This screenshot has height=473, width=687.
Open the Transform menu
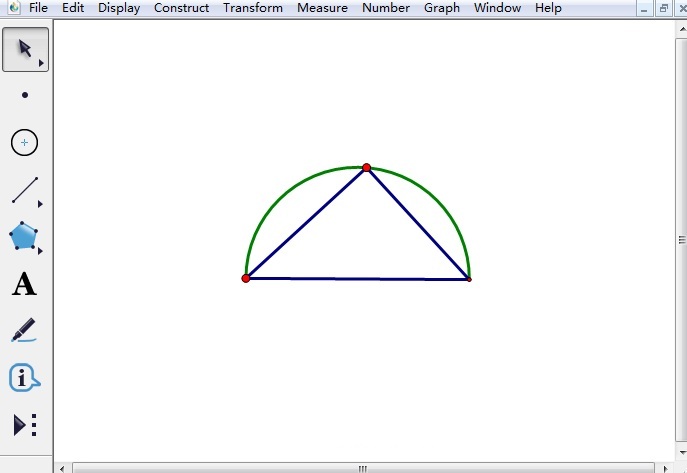(x=253, y=8)
